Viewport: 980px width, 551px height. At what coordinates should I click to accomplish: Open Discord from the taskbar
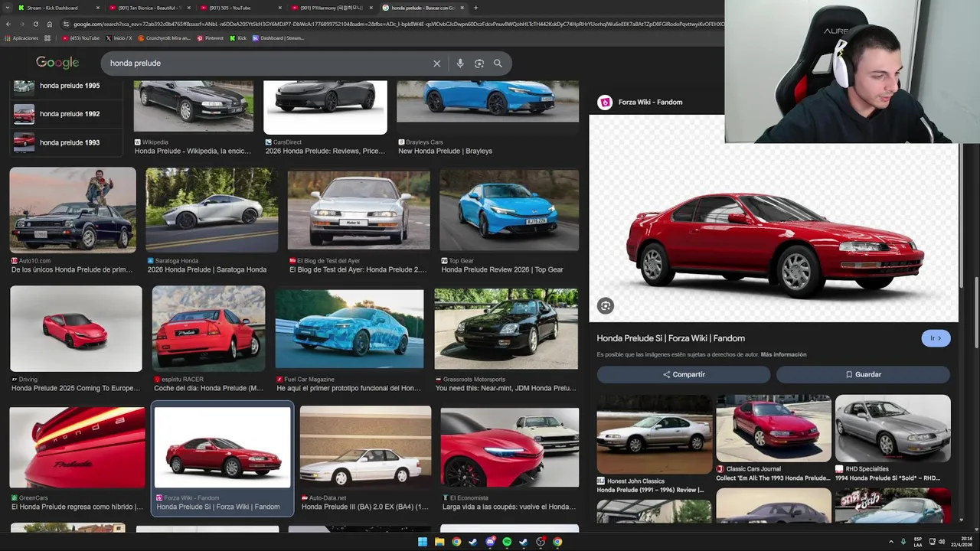[x=490, y=542]
